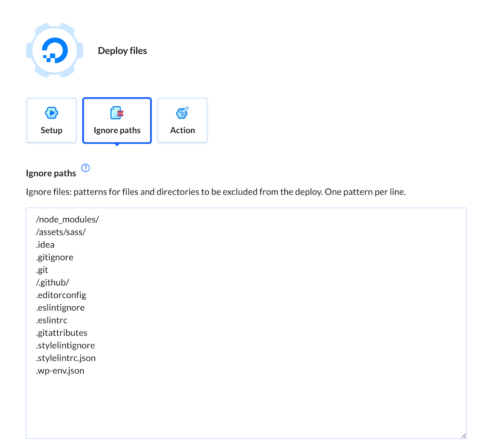Click the Action wrench-gear icon
This screenshot has width=491, height=448.
182,113
